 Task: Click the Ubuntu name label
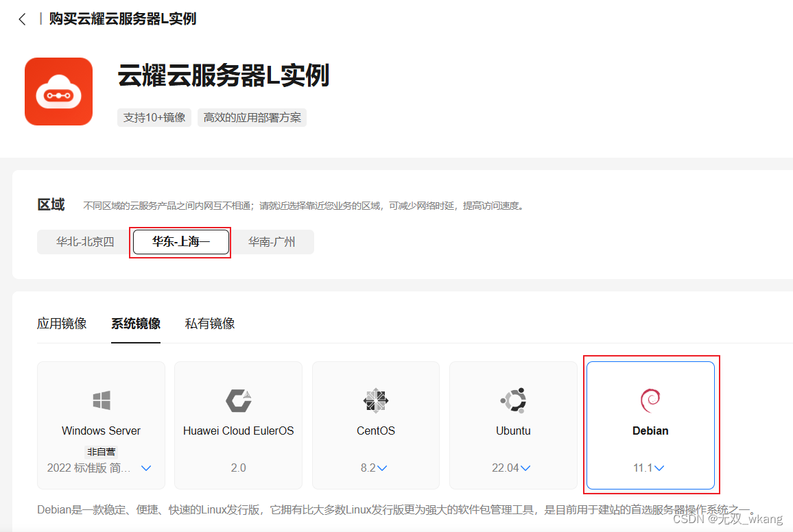click(513, 431)
